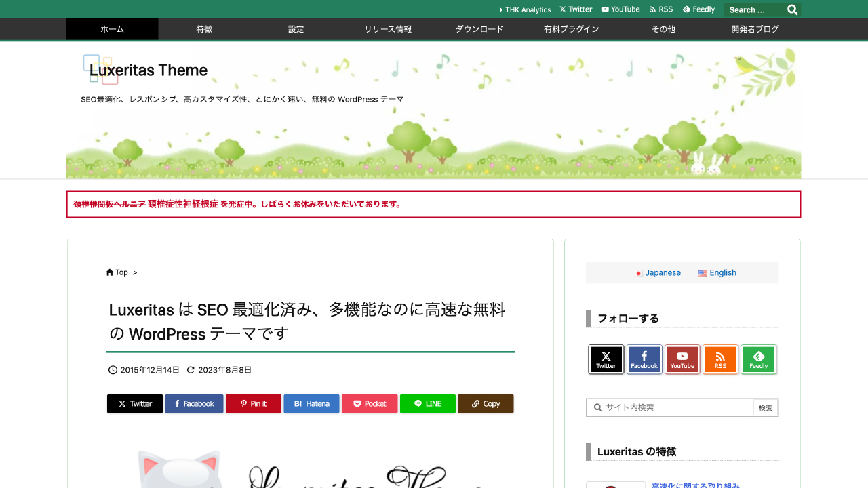Screen dimensions: 868x488
Task: Click the updated date 2023年8月8日
Action: click(225, 370)
